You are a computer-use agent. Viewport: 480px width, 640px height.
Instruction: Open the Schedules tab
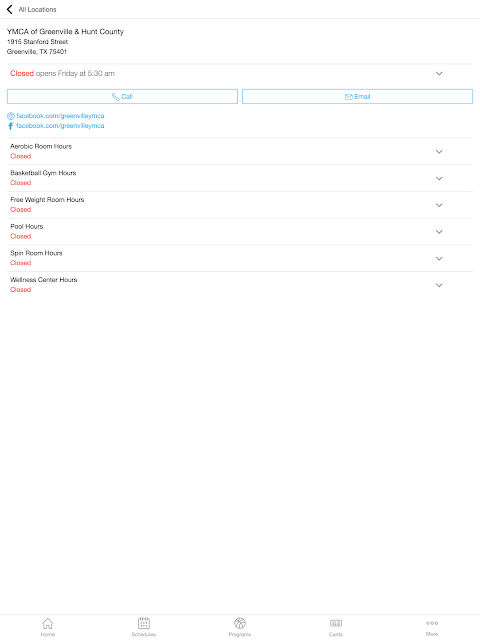(144, 627)
